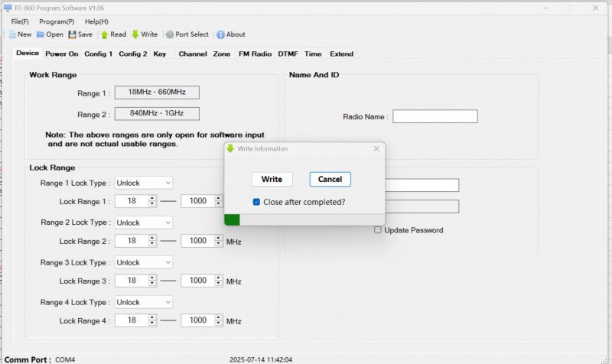Enable the Update Password checkbox

[x=377, y=229]
